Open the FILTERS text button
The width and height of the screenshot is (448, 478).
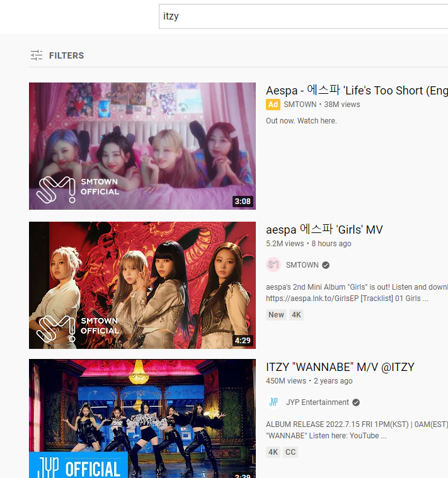point(67,55)
